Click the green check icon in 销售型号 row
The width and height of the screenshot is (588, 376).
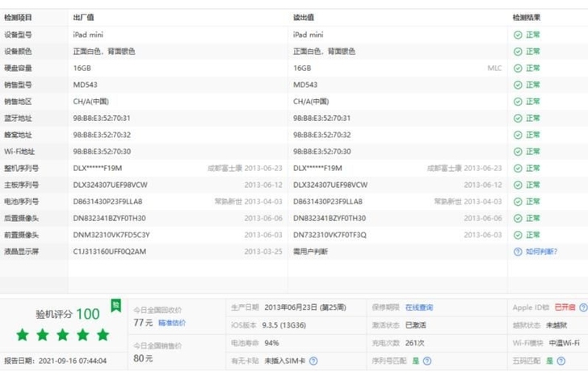click(518, 85)
